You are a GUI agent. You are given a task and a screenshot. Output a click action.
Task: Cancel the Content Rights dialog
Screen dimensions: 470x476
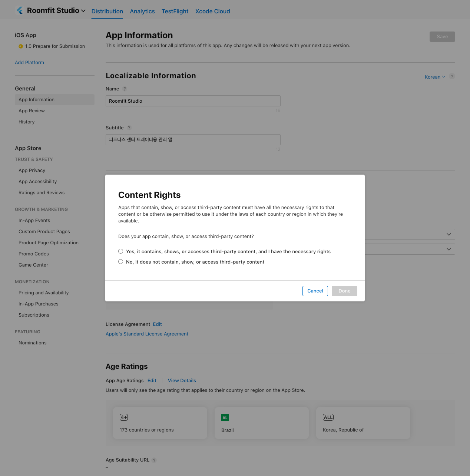point(315,291)
